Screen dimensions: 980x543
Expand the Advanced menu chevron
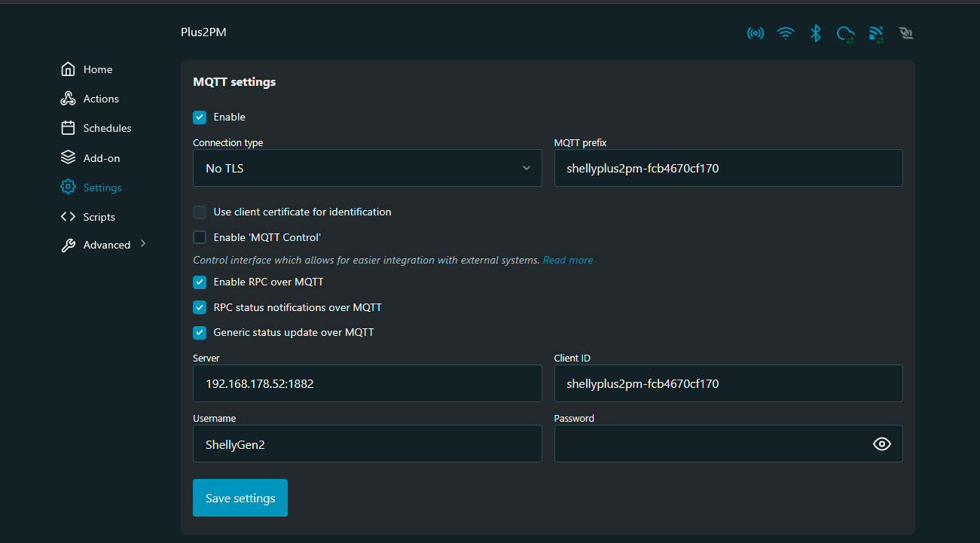[143, 244]
